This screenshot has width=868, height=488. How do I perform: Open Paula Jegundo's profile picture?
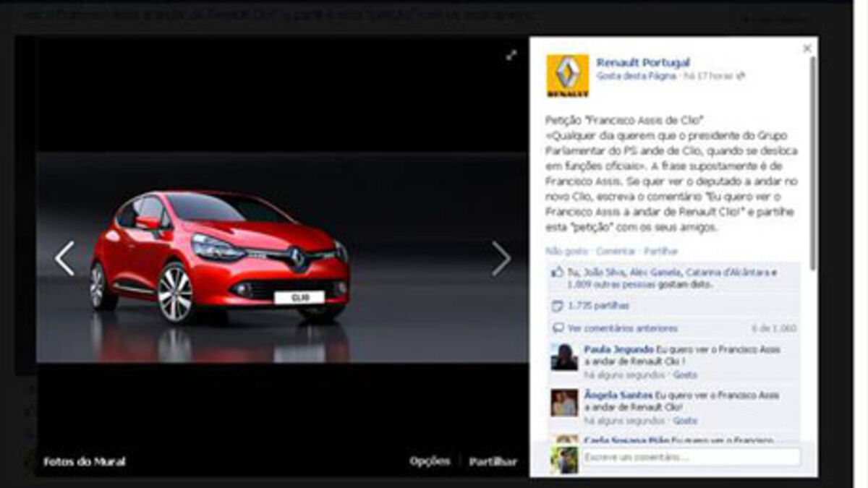click(564, 357)
